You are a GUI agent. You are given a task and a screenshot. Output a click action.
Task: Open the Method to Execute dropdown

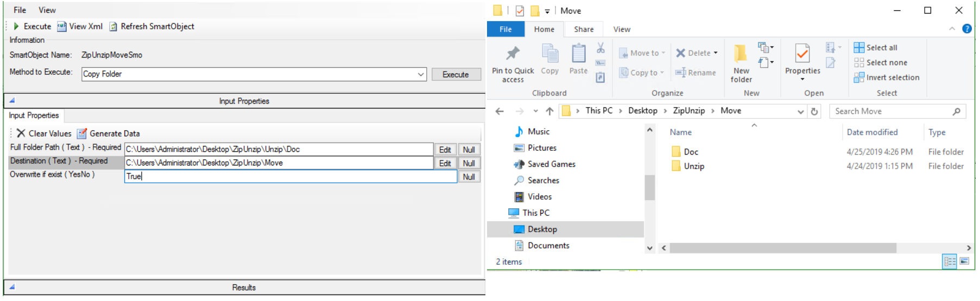coord(421,74)
